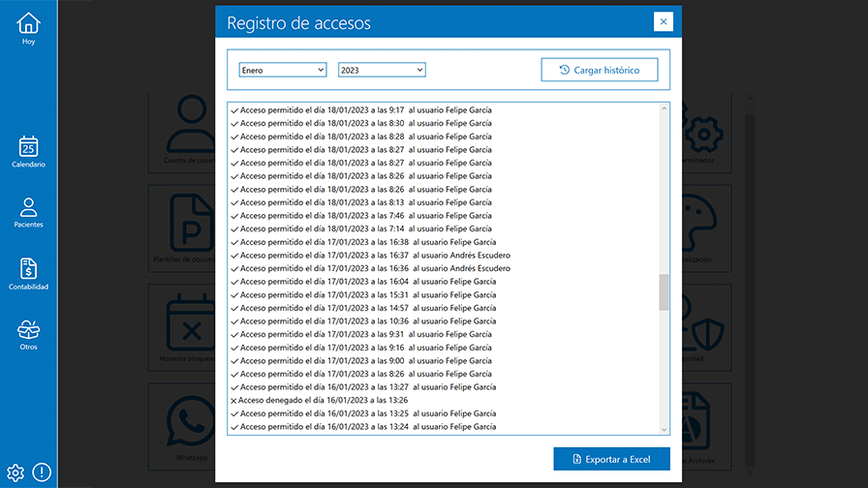Open Whatsapp tile behind the dialog

coord(182,427)
